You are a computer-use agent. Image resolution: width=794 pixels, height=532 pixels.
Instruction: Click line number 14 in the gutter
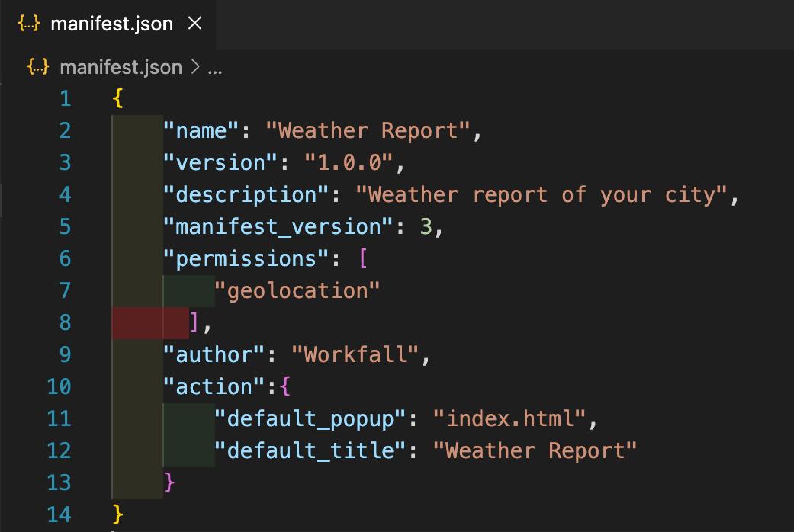coord(59,514)
